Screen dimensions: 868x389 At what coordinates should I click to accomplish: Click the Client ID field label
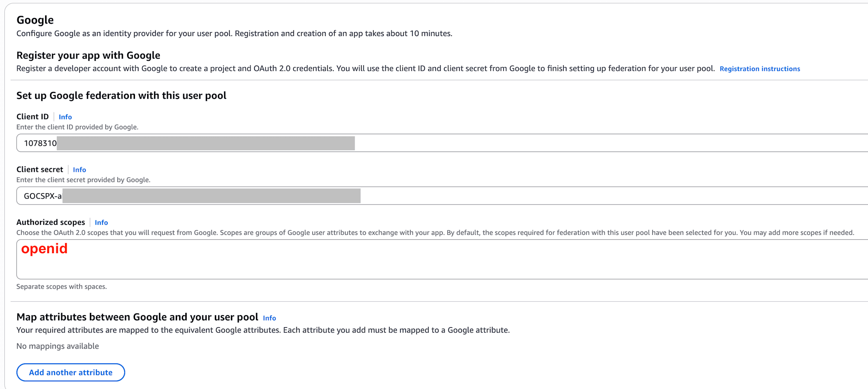33,116
